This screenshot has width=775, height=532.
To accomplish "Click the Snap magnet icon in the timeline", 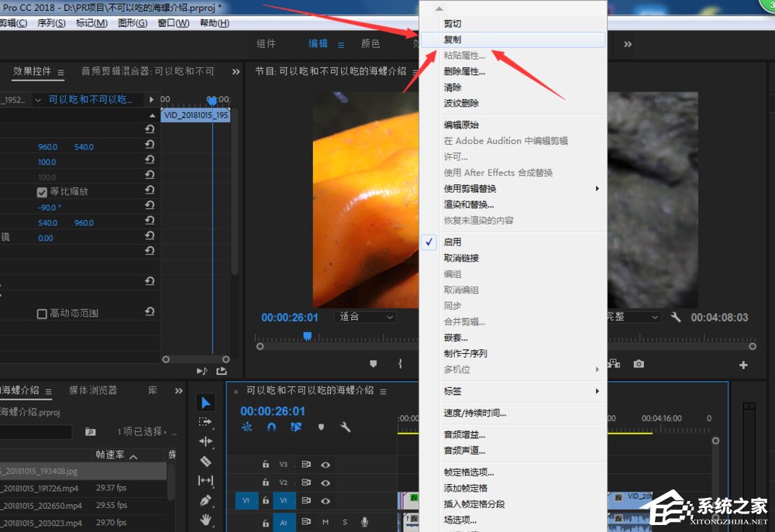I will [x=273, y=427].
